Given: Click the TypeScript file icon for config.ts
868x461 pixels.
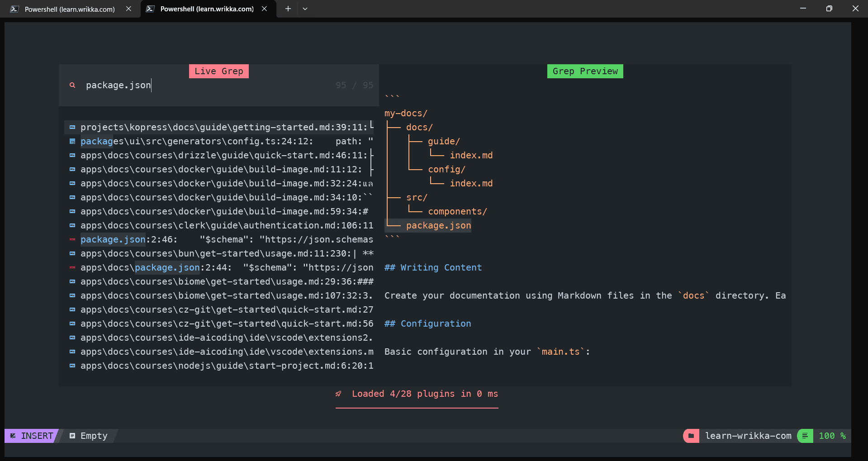Looking at the screenshot, I should 72,141.
